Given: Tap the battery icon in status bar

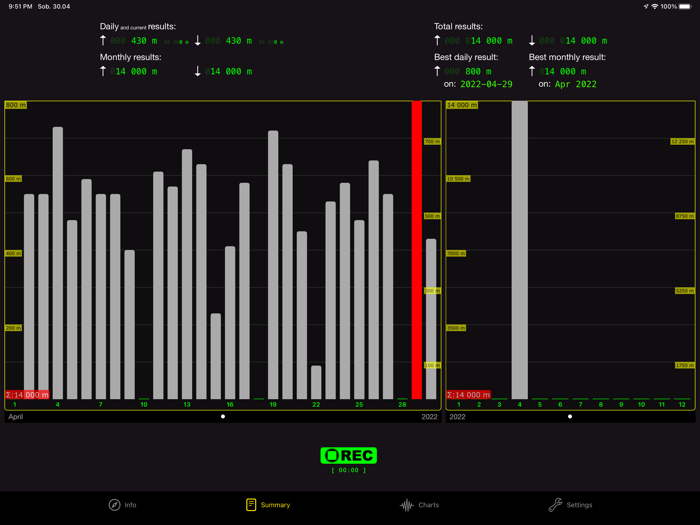Looking at the screenshot, I should pyautogui.click(x=685, y=6).
